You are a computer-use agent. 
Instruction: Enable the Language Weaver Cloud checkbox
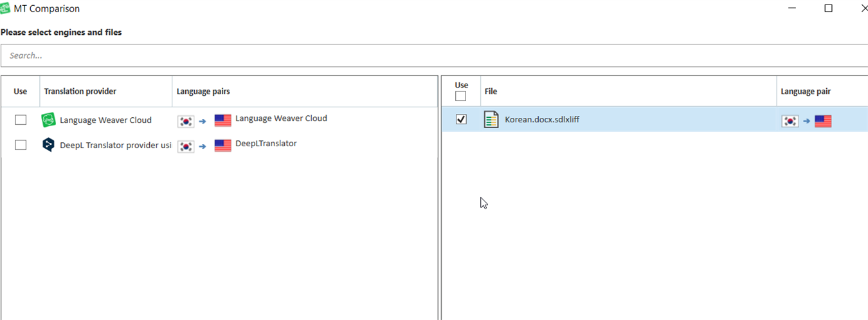21,120
